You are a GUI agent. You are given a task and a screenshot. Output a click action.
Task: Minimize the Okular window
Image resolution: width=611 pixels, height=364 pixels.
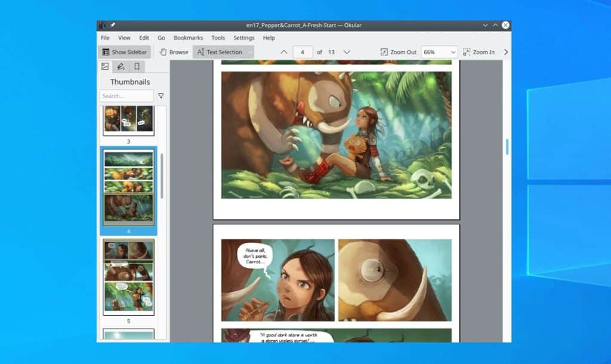click(x=485, y=25)
